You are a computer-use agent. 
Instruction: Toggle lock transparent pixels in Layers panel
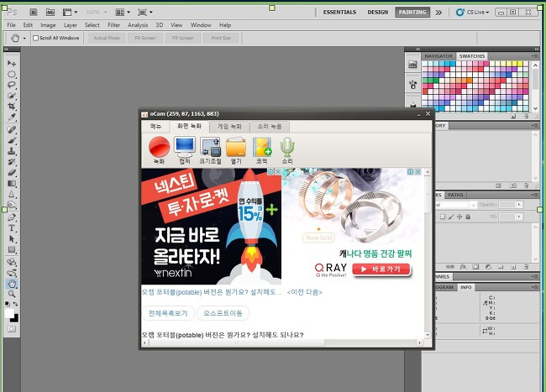pos(442,217)
